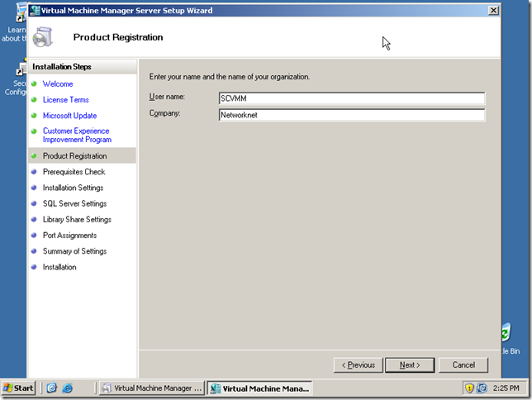This screenshot has width=532, height=400.
Task: Open the License Terms step link
Action: click(x=66, y=100)
